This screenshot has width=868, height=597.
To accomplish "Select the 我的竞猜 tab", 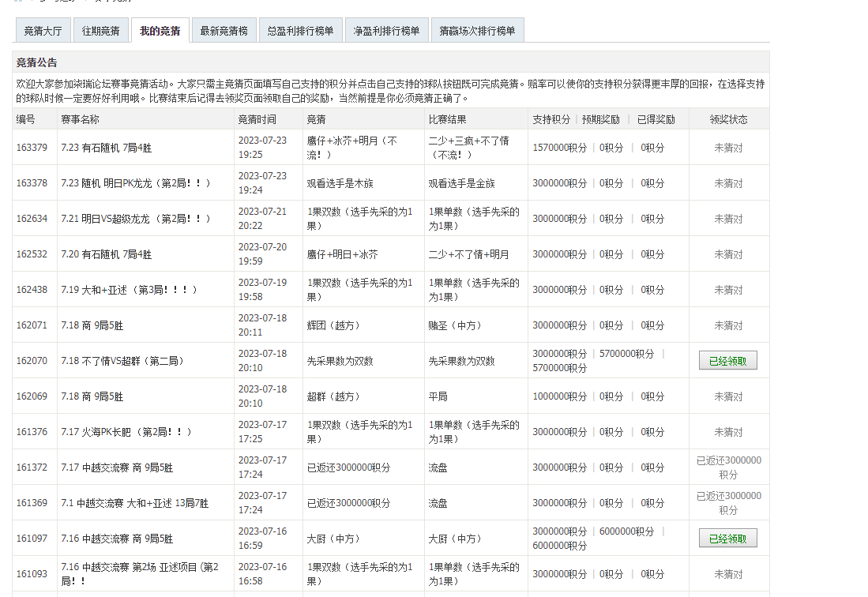I will pos(160,31).
